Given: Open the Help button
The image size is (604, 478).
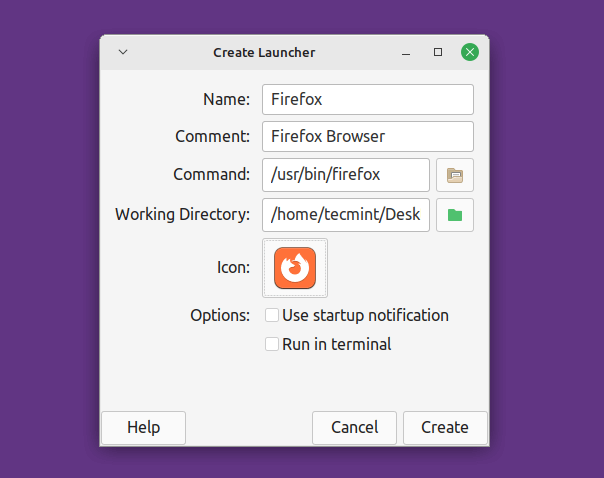Looking at the screenshot, I should click(143, 428).
